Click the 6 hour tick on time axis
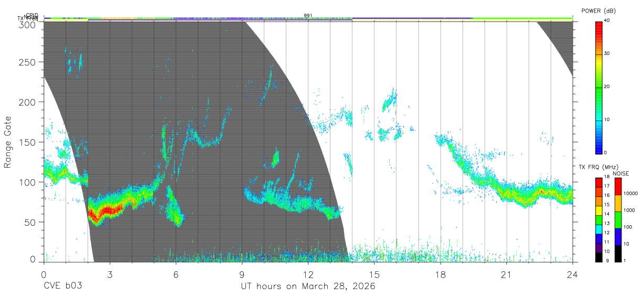Screen dimensions: 644x297 point(176,274)
